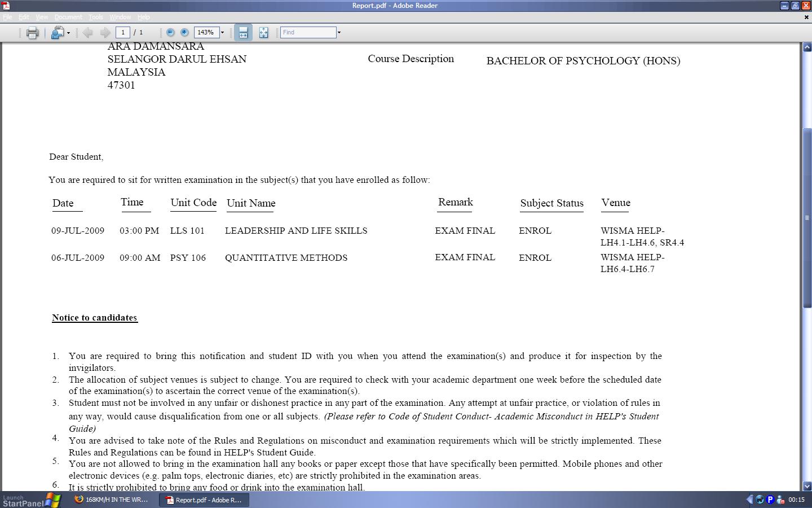Close the document with the menu-bar X
The height and width of the screenshot is (508, 812).
[806, 17]
